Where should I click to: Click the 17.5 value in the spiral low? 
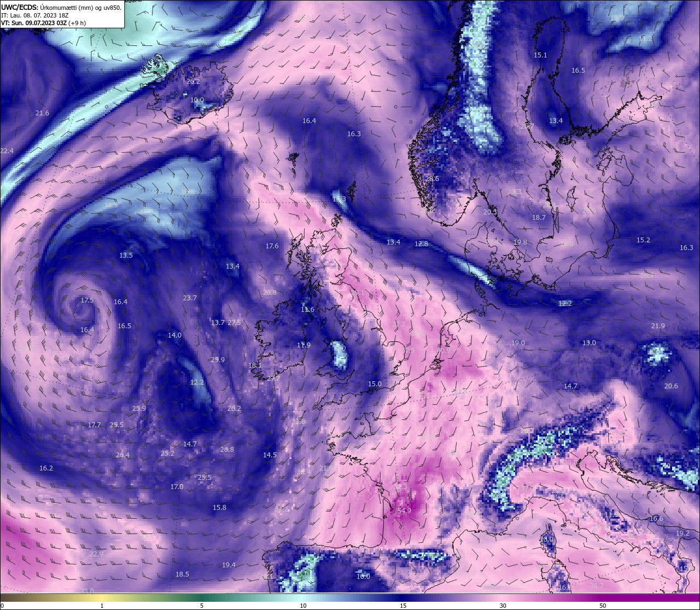(87, 300)
